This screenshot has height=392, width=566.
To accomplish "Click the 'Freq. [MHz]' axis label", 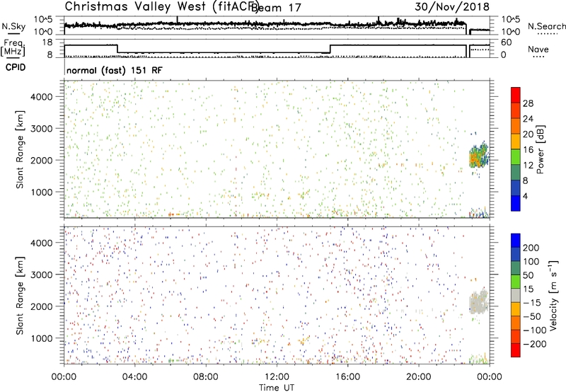I will (x=13, y=47).
